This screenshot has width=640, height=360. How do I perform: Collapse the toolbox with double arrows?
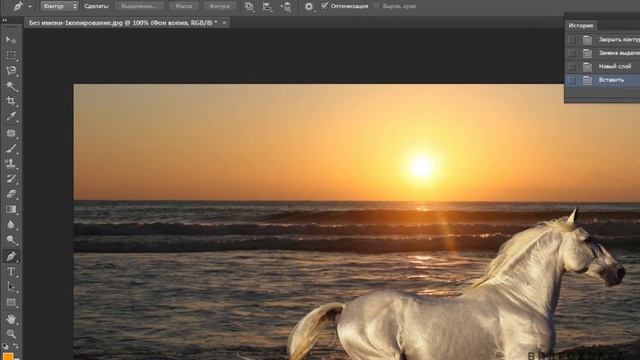point(5,20)
